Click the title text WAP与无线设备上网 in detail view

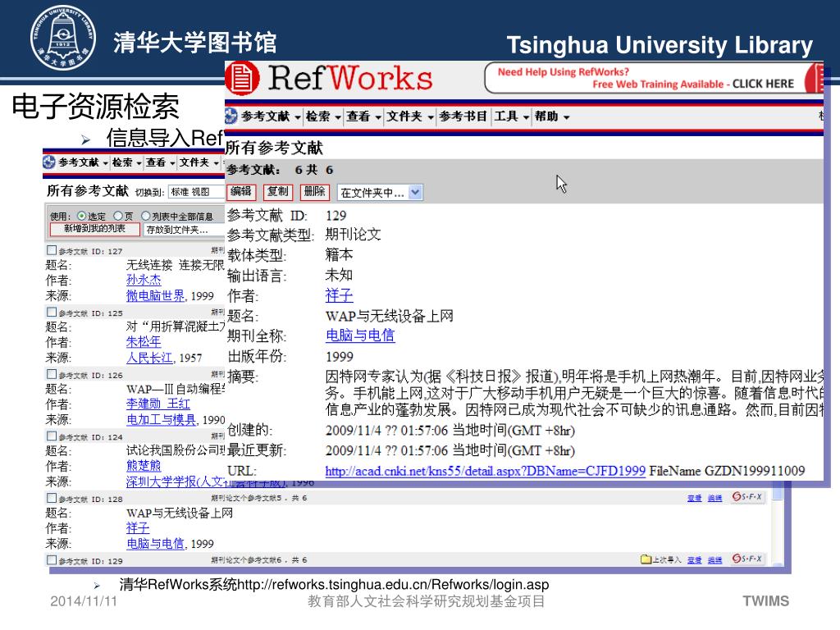pyautogui.click(x=390, y=316)
